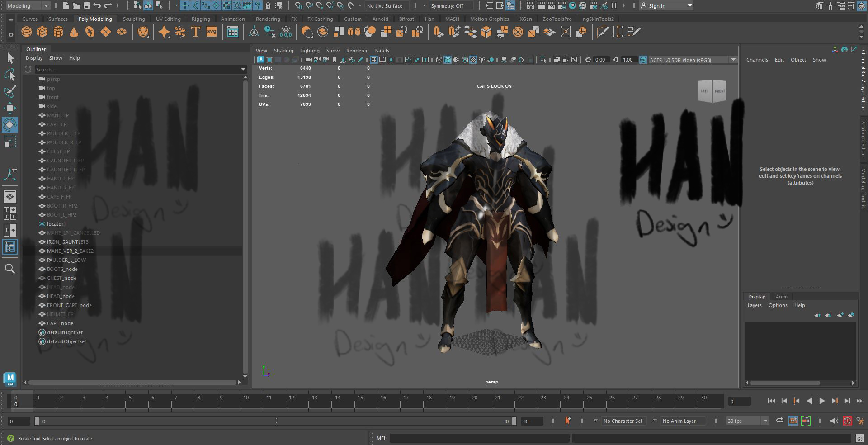868x445 pixels.
Task: Go to the start of playback range
Action: coord(771,401)
